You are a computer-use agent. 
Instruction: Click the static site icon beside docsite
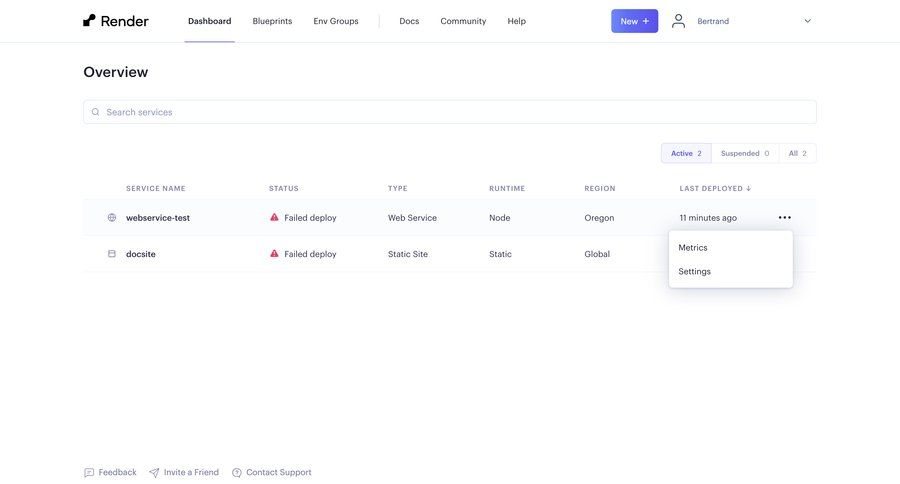(x=112, y=254)
